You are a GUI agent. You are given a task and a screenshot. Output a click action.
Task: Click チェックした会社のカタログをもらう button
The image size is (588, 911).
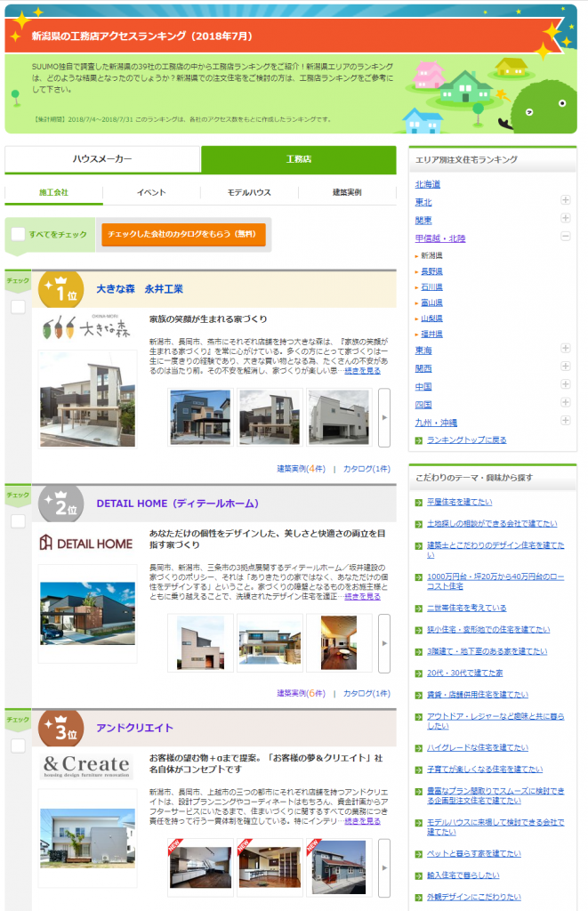coord(183,235)
